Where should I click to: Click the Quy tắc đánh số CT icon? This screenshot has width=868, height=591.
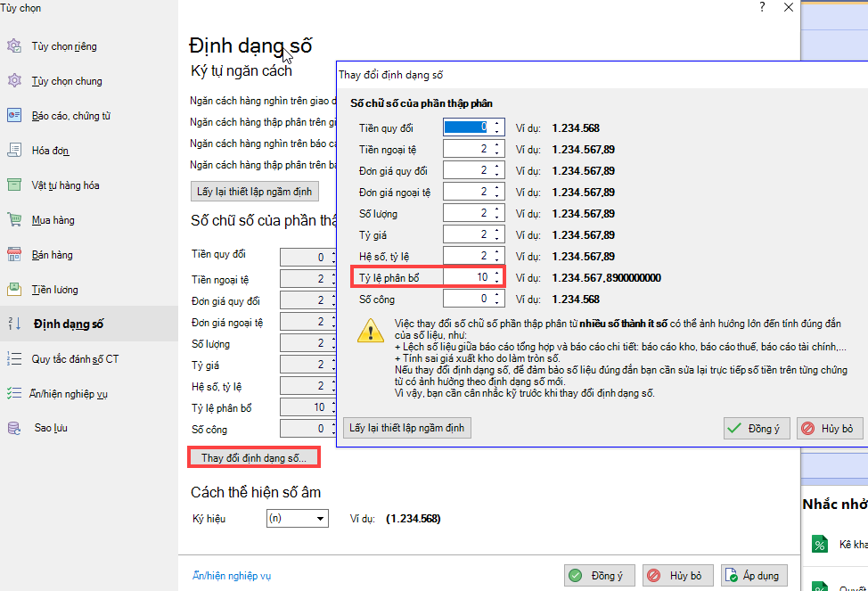click(14, 358)
